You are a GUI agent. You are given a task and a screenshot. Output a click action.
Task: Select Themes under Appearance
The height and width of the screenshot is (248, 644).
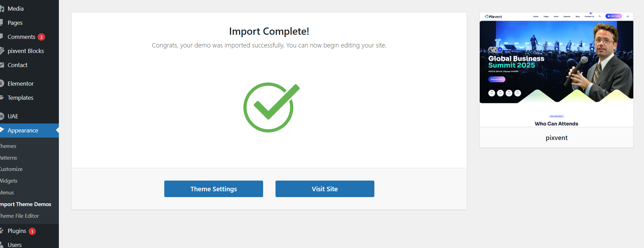pyautogui.click(x=8, y=146)
